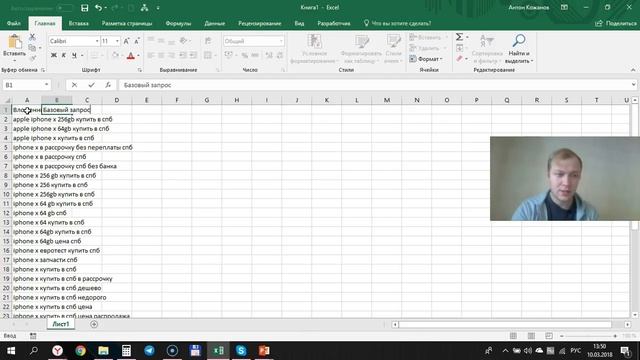Switch to the Разметка страницы tab
The width and height of the screenshot is (640, 360).
(x=127, y=23)
